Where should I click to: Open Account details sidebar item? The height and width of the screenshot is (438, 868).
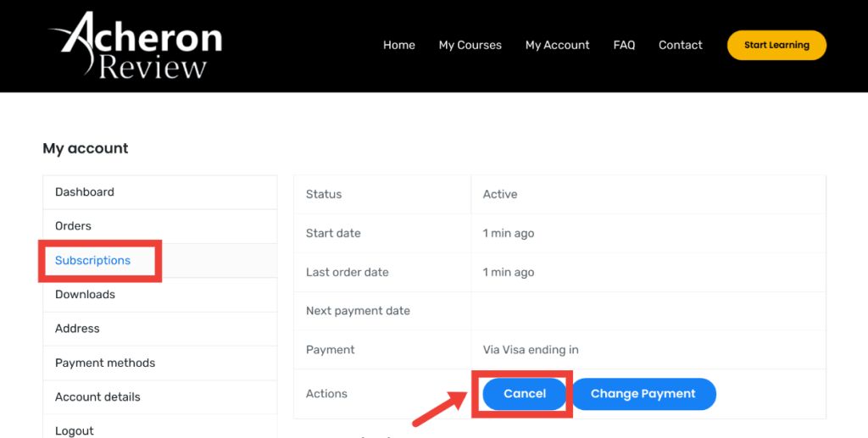(97, 396)
